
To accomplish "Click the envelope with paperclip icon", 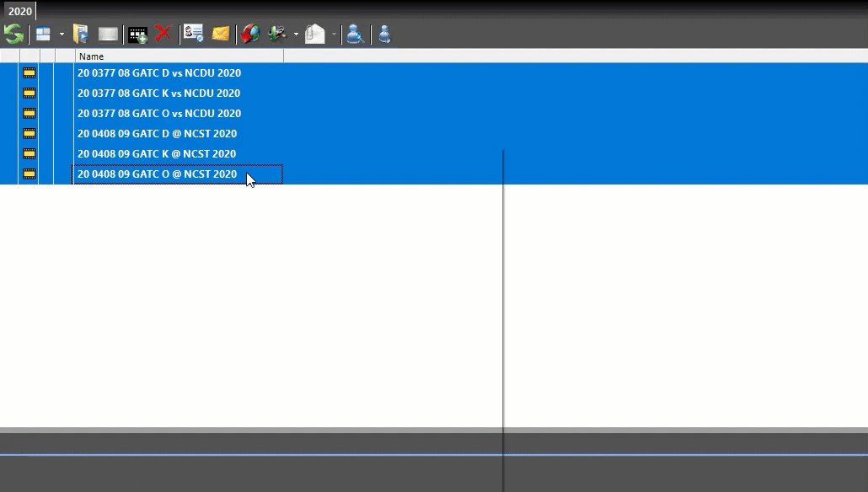I will tap(314, 34).
